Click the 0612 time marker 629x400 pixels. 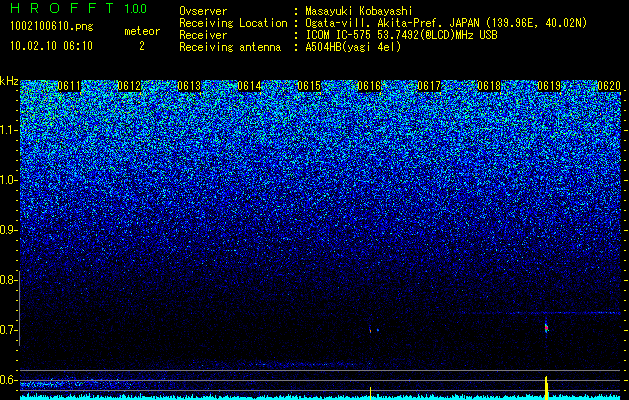click(129, 86)
